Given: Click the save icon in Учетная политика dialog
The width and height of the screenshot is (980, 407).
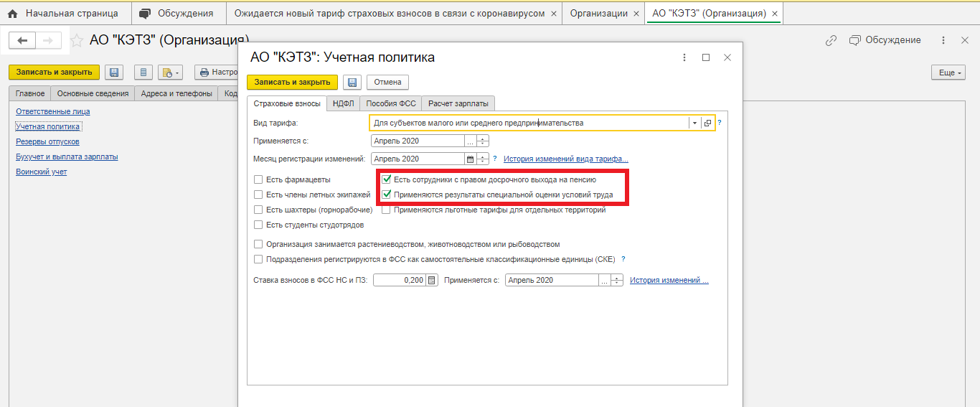Looking at the screenshot, I should click(x=351, y=82).
